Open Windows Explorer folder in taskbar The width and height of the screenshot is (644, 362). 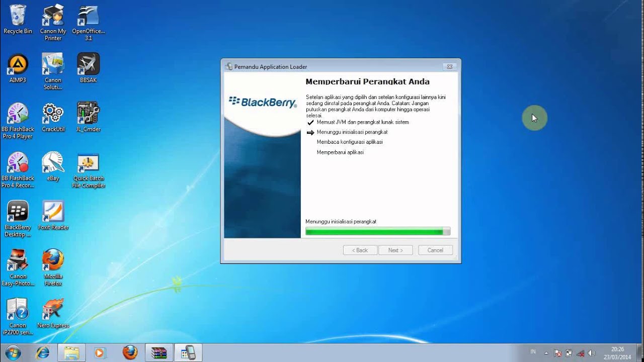71,352
